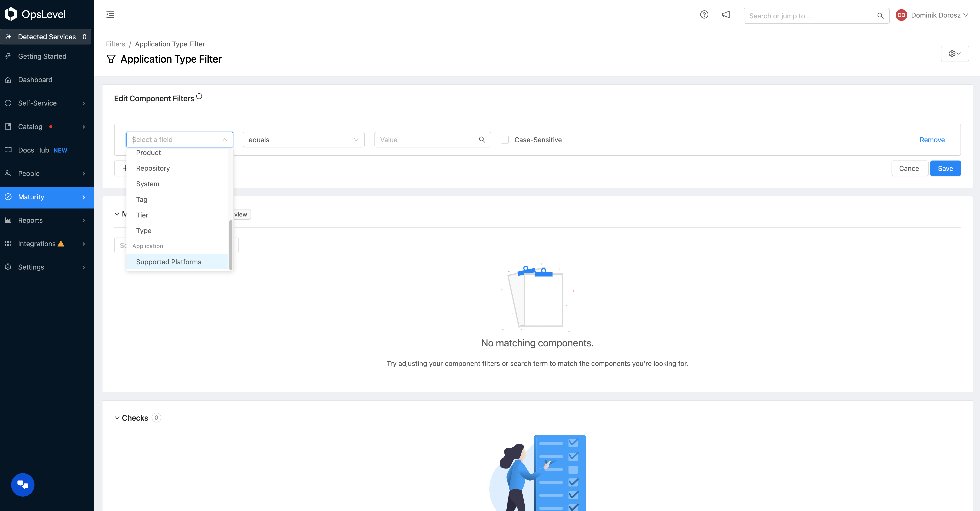Click the Save button
This screenshot has height=511, width=980.
(946, 168)
